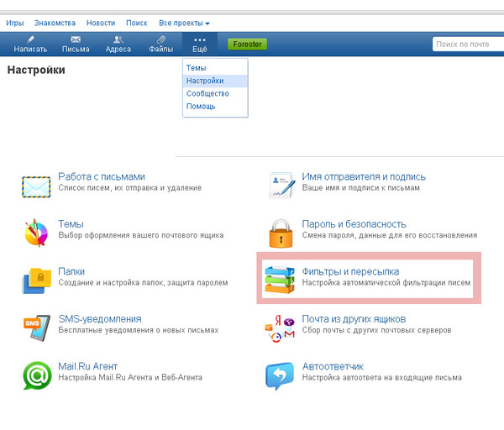Click the paint palette icon for Темы
Image resolution: width=504 pixels, height=430 pixels.
pos(36,233)
